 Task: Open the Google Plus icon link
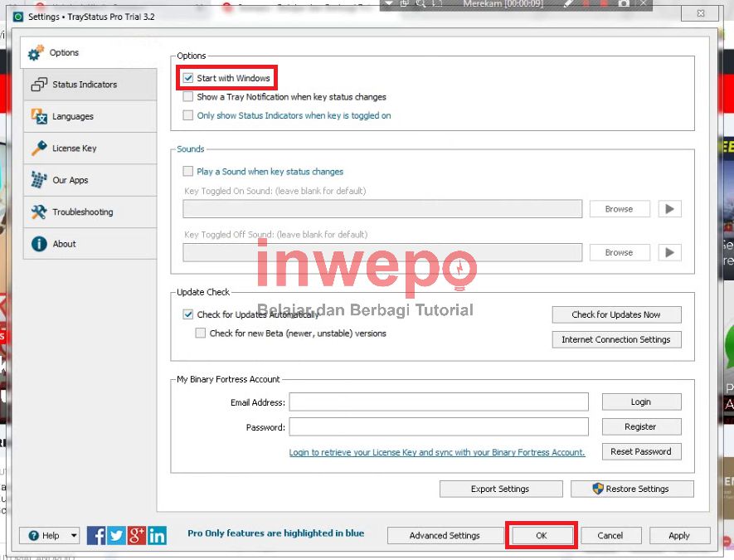pyautogui.click(x=137, y=535)
